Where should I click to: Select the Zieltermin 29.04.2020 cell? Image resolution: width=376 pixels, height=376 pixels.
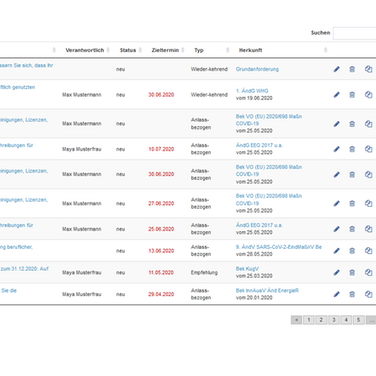coord(161,294)
